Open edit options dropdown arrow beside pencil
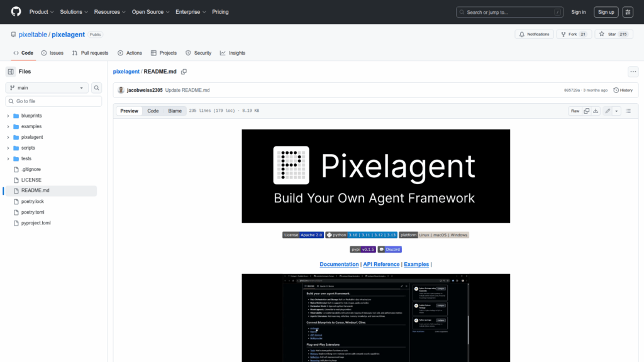 tap(616, 111)
